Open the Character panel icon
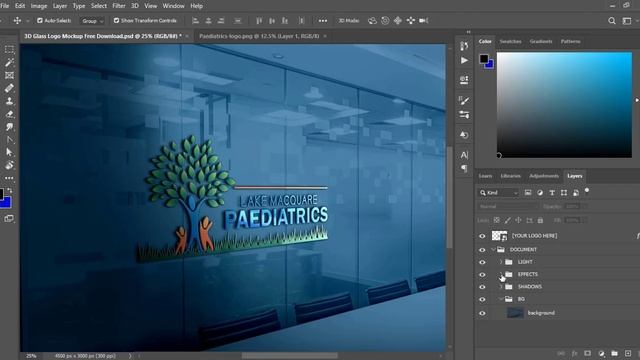640x360 pixels. [464, 155]
